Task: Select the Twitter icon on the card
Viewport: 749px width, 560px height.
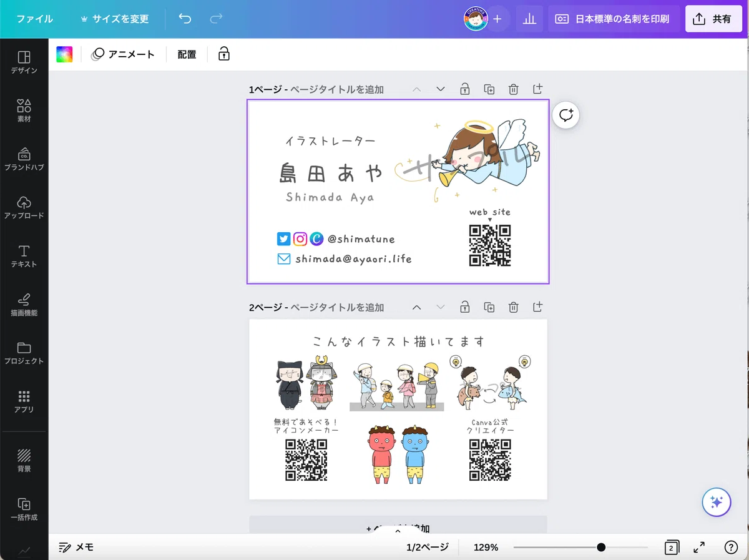Action: [284, 238]
